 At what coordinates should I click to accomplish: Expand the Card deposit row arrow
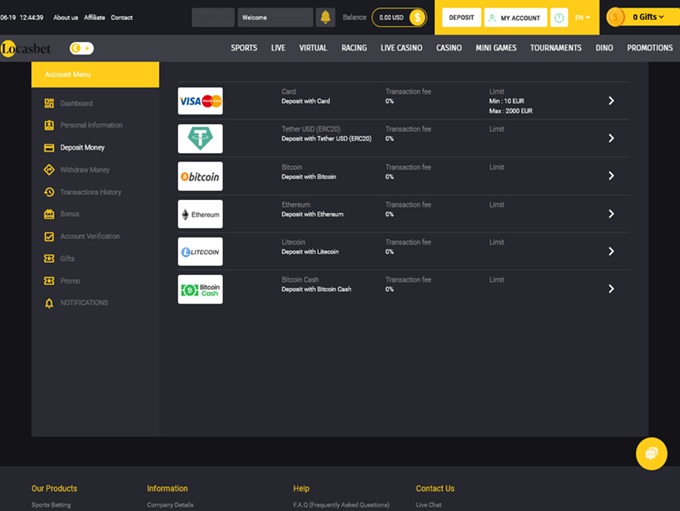point(611,101)
